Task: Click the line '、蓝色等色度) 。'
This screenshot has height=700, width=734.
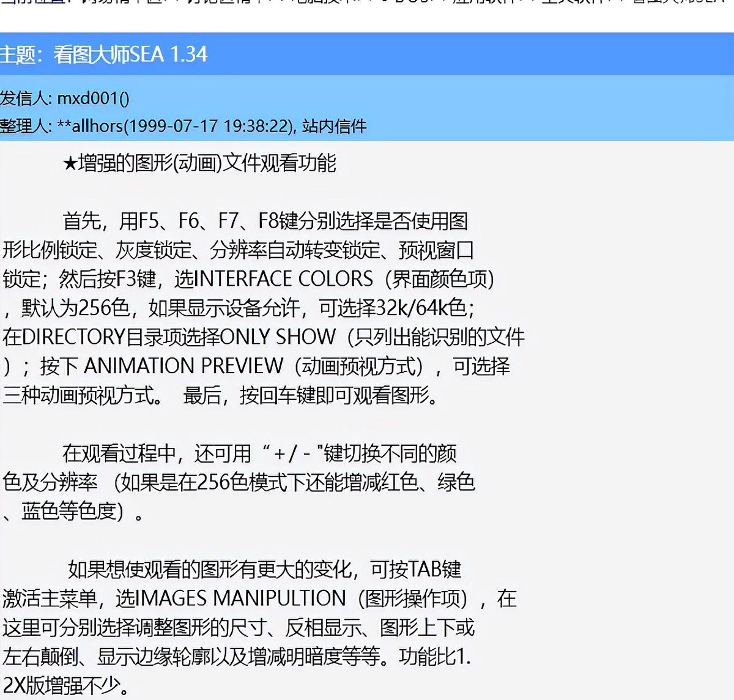Action: tap(73, 511)
